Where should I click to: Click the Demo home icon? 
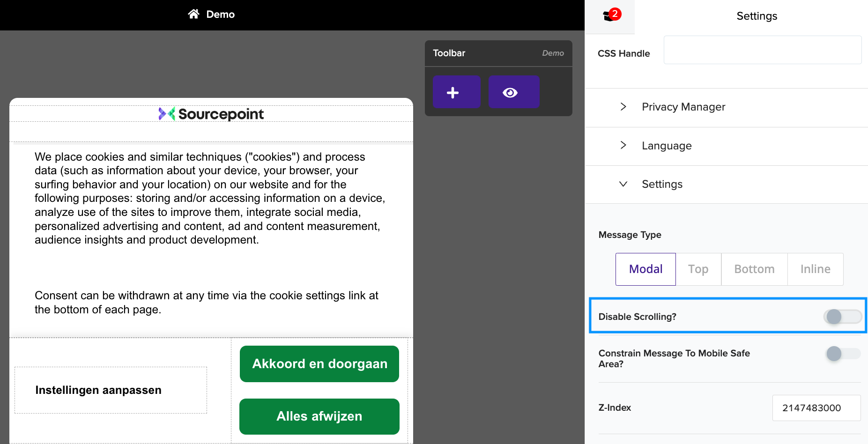193,14
